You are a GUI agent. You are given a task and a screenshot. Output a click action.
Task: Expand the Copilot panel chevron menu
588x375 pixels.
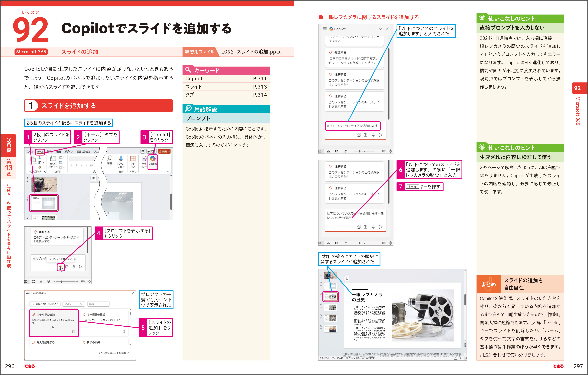point(381,29)
